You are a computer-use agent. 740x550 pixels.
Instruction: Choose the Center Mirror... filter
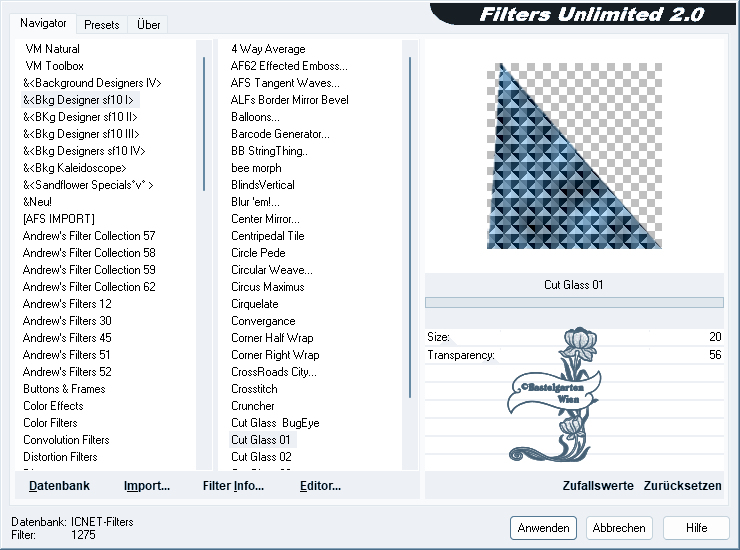(265, 219)
